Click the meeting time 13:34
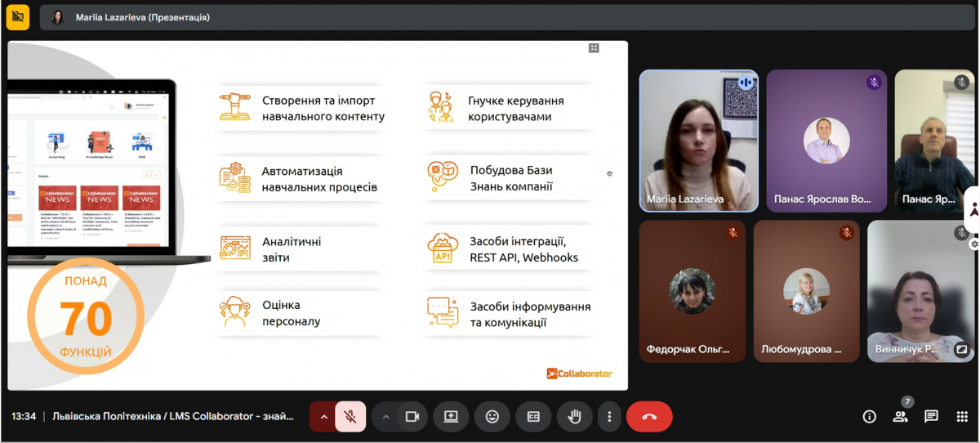Screen dimensions: 980x443 pos(24,417)
